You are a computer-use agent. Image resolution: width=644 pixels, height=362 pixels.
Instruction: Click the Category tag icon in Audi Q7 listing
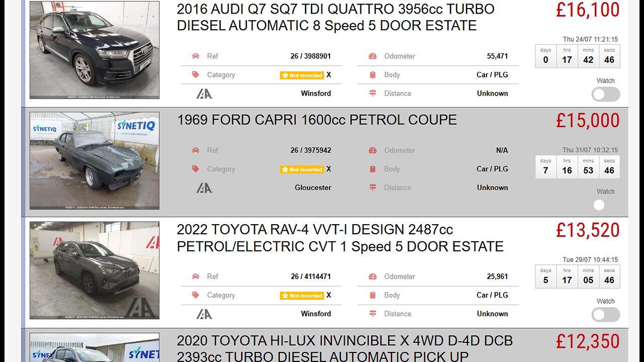(196, 75)
